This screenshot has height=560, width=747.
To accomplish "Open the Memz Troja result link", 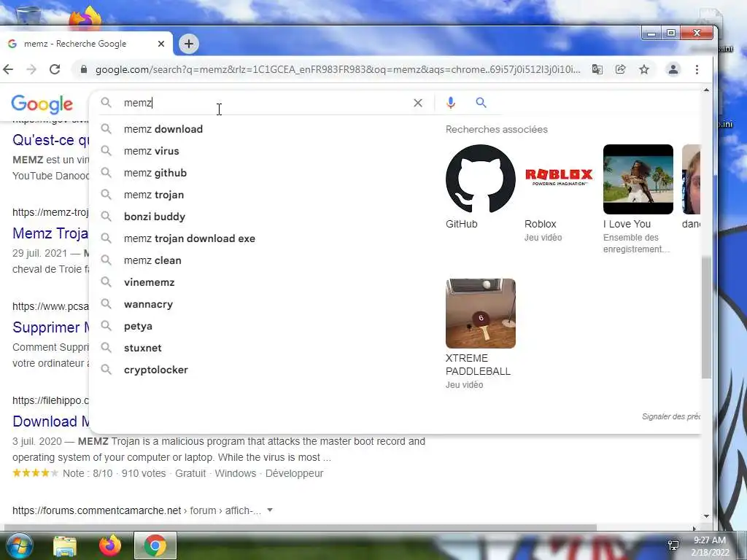I will [50, 233].
